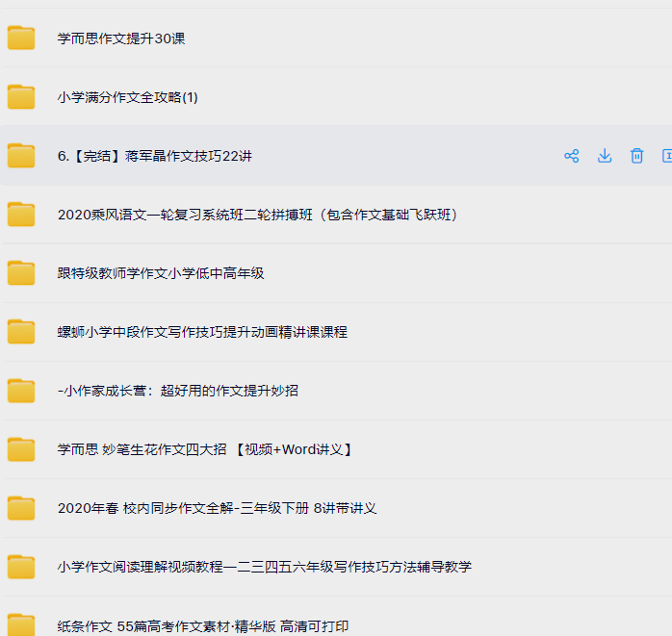Click the folder icon beside 学而思作文提升30课
The width and height of the screenshot is (672, 636).
point(21,38)
